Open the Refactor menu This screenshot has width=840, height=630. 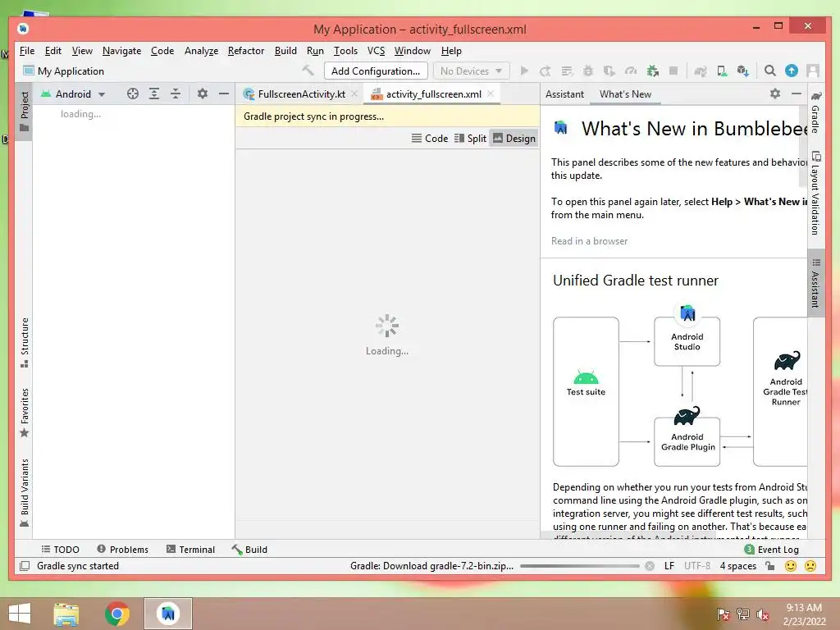pyautogui.click(x=246, y=51)
